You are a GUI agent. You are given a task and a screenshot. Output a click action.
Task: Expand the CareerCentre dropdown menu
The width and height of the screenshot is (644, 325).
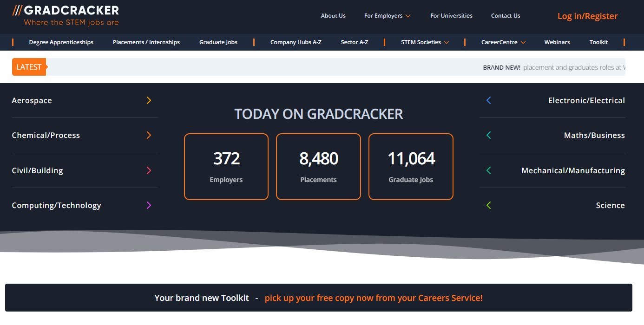point(503,42)
